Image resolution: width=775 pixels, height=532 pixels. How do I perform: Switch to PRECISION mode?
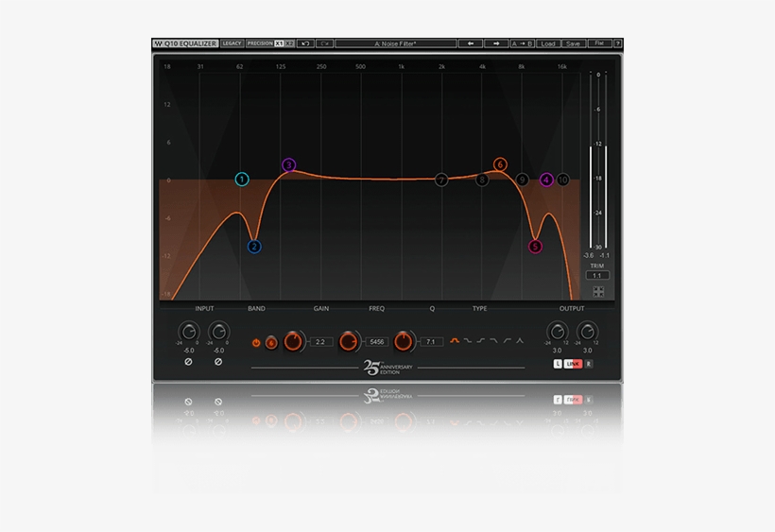click(x=260, y=43)
